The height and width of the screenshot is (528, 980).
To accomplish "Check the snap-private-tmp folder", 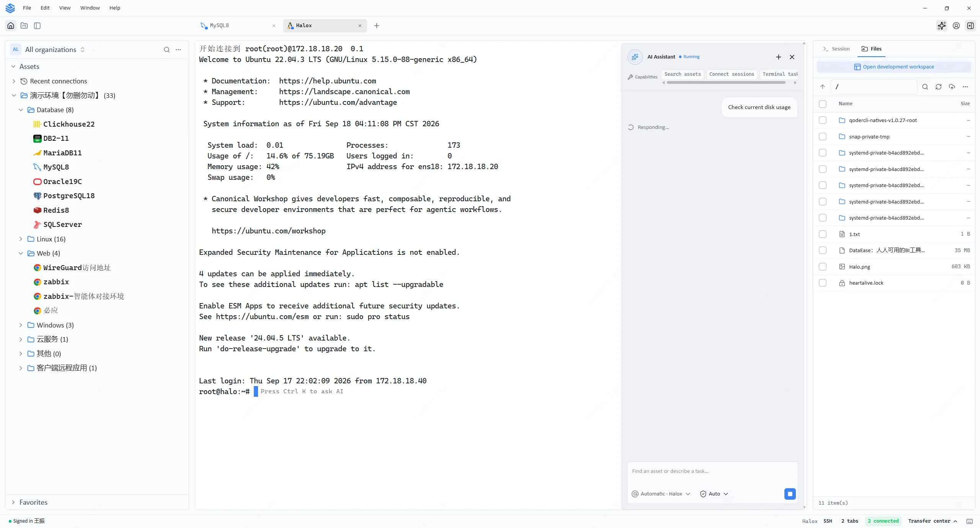I will (823, 137).
